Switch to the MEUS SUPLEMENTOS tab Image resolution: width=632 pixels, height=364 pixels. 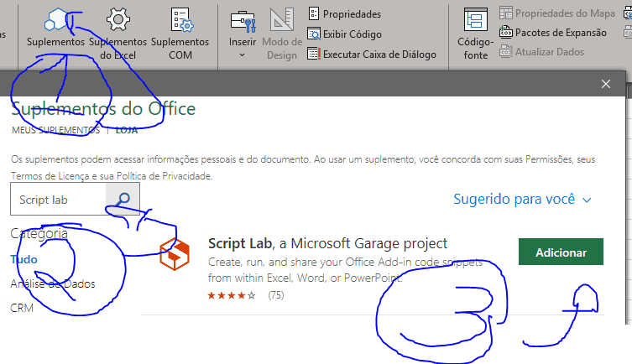pyautogui.click(x=55, y=130)
